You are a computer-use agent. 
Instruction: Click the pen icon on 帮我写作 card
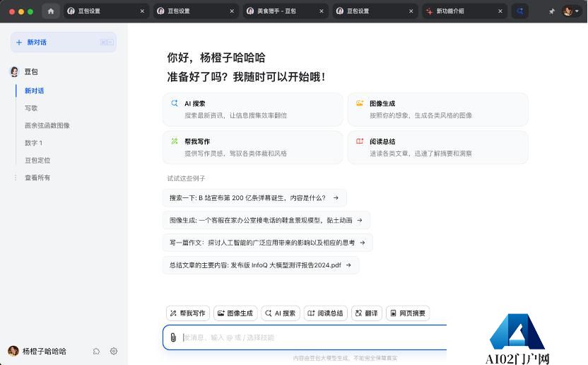tap(175, 141)
